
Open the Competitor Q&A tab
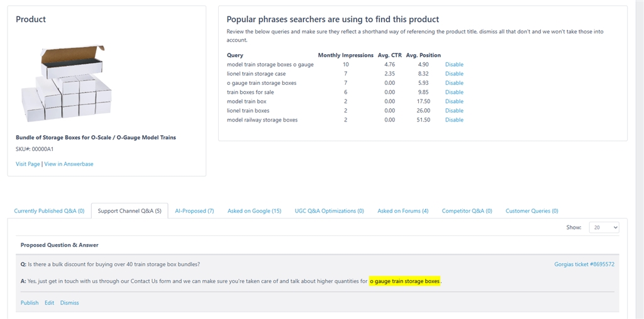tap(467, 211)
